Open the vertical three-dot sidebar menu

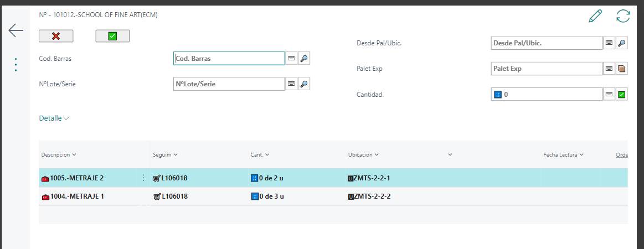[16, 65]
